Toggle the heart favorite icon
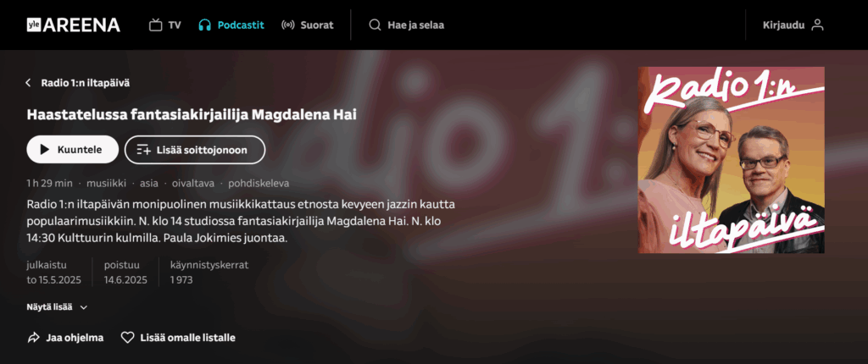868x364 pixels. 127,338
